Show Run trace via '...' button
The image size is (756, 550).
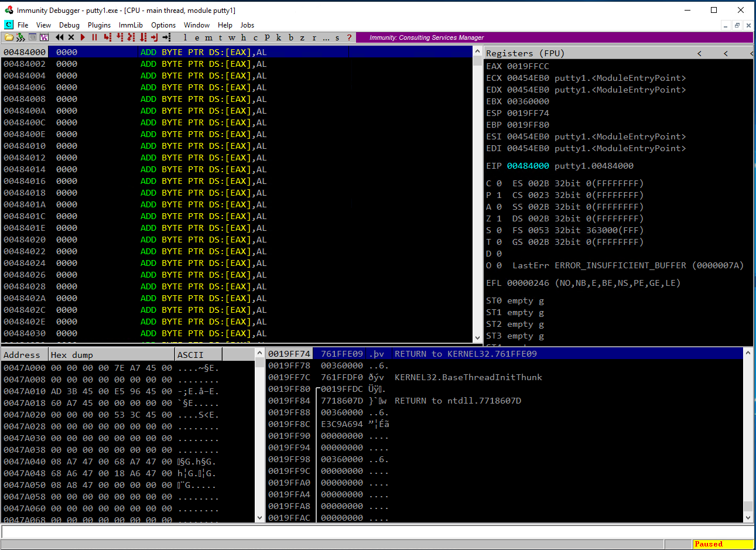[326, 37]
